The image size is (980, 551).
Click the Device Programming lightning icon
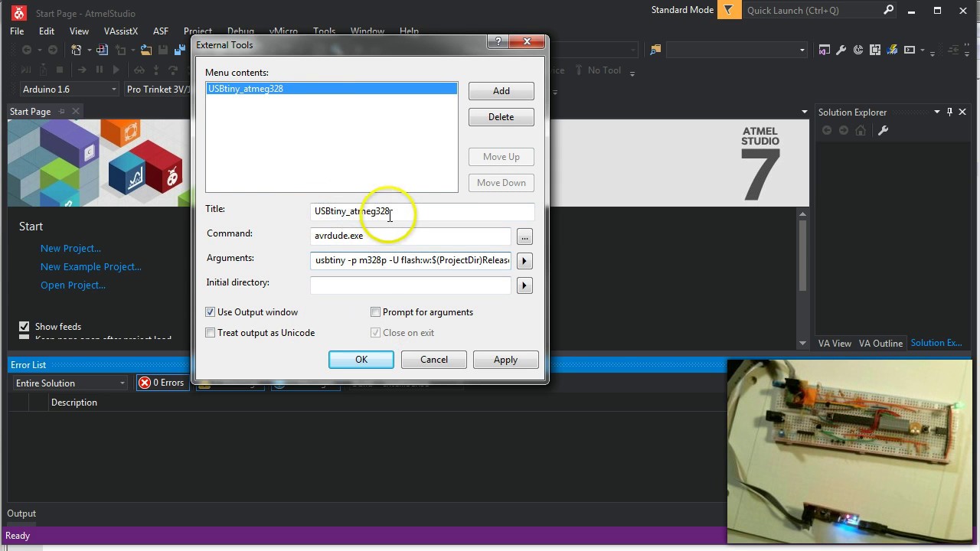(892, 50)
